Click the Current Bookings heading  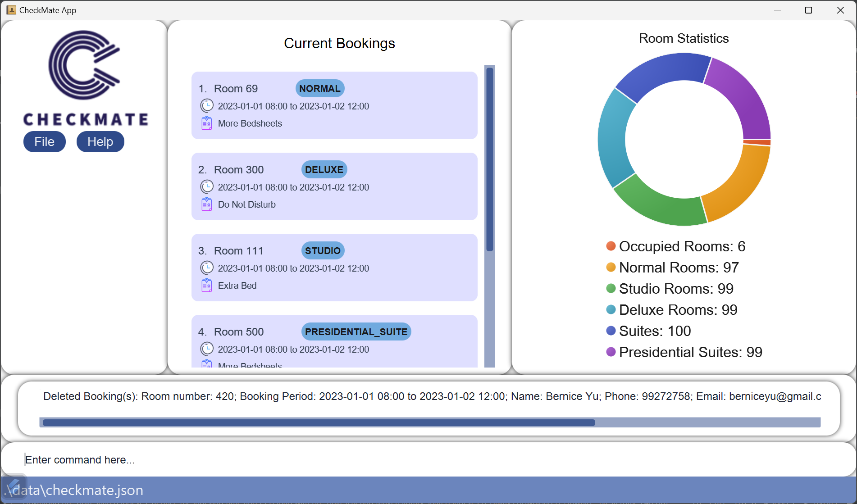339,43
